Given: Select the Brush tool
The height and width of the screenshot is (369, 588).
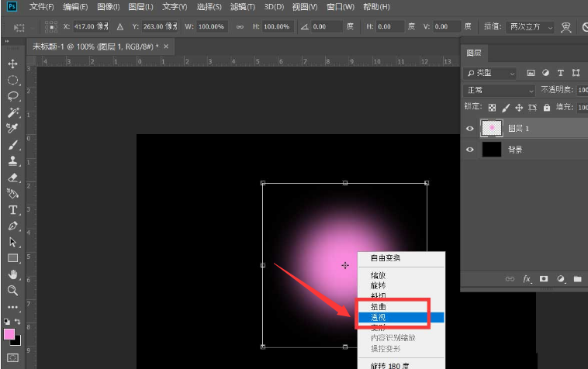Looking at the screenshot, I should pyautogui.click(x=12, y=145).
